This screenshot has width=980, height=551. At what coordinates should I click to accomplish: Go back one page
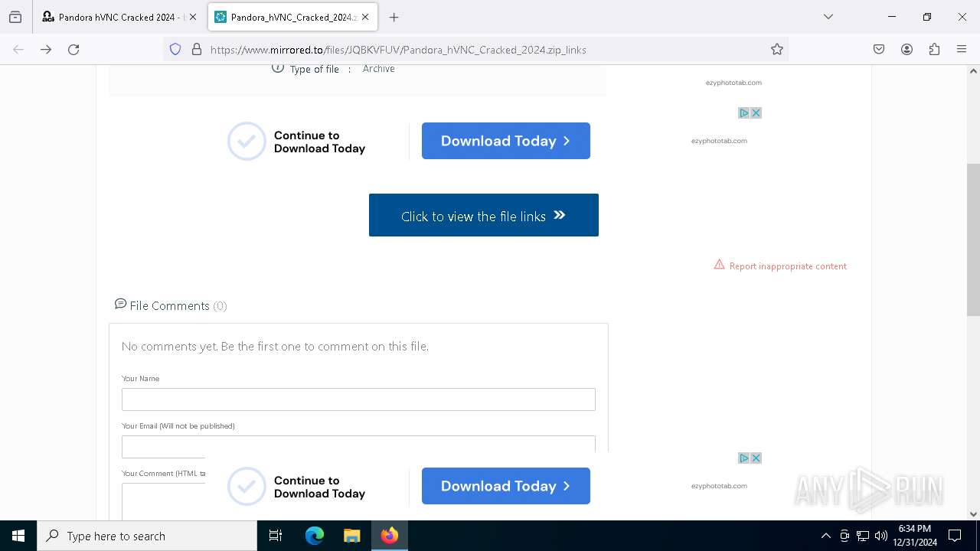coord(18,49)
